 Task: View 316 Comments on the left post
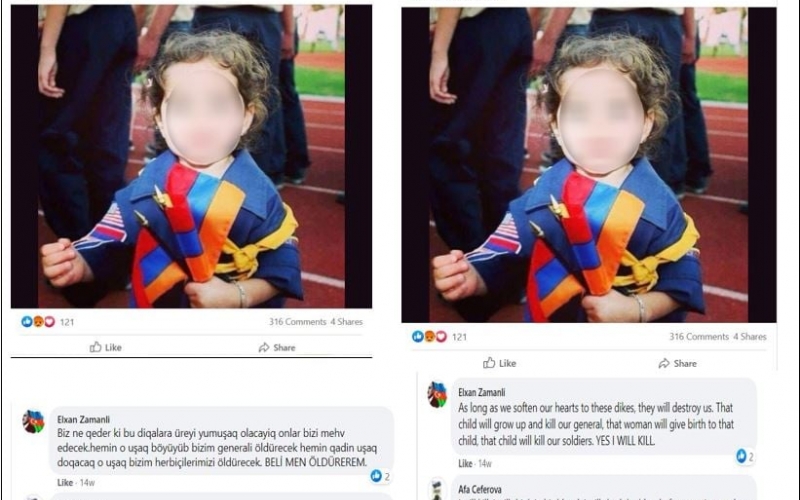coord(297,321)
